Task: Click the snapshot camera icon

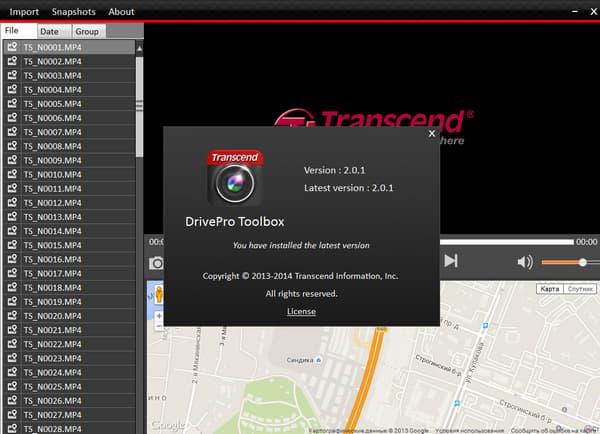Action: (156, 263)
